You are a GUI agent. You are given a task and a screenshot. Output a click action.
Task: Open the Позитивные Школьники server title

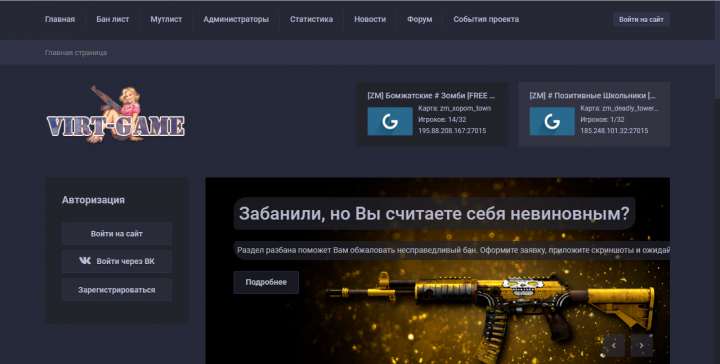[x=592, y=95]
